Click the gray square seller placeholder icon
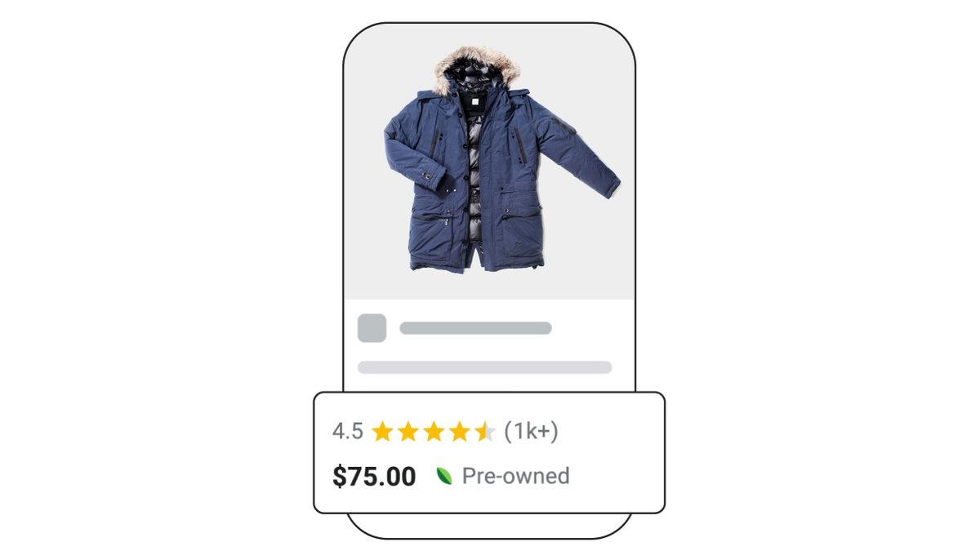Screen dimensions: 980x551 click(x=372, y=328)
